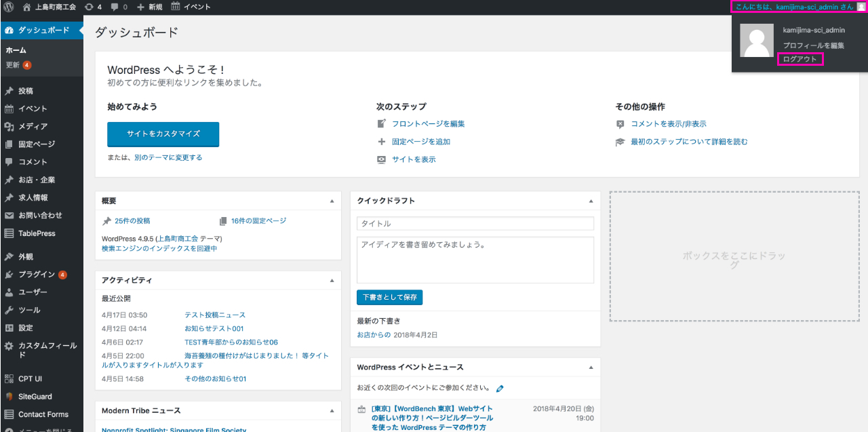Collapse the クイックドラフト widget
This screenshot has height=432, width=868.
591,201
